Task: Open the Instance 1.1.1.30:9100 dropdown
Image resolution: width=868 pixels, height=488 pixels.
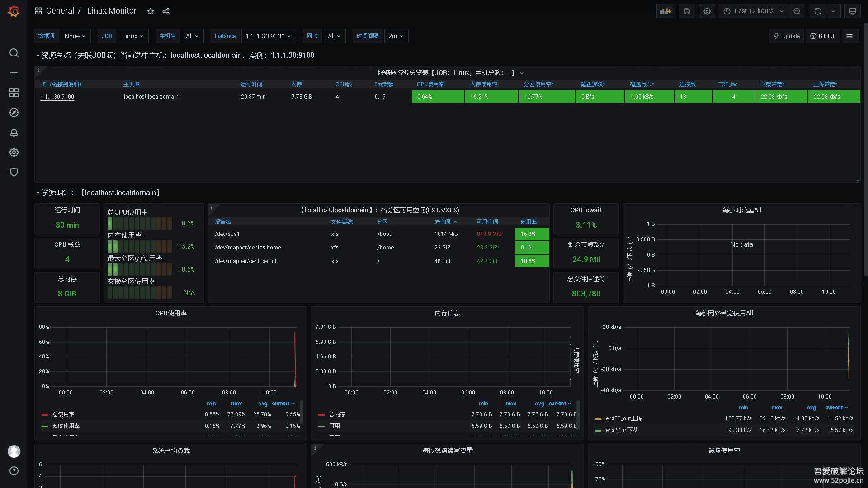Action: pyautogui.click(x=268, y=36)
